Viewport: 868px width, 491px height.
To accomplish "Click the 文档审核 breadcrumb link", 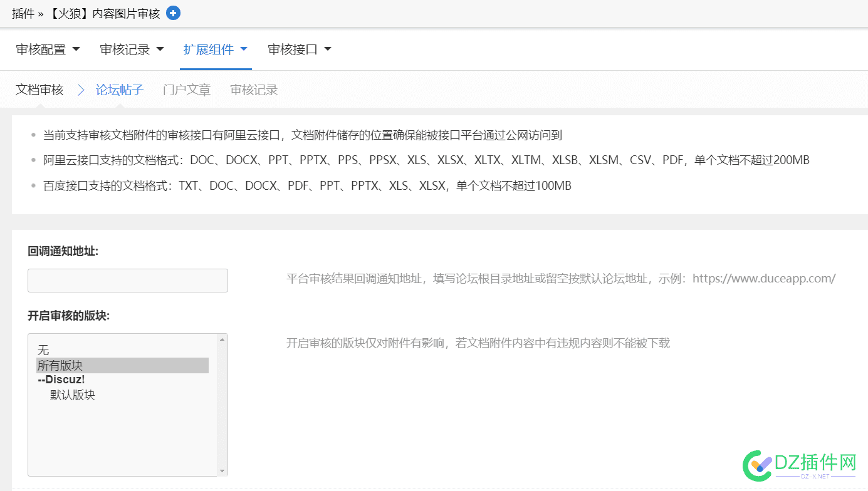I will pyautogui.click(x=39, y=90).
